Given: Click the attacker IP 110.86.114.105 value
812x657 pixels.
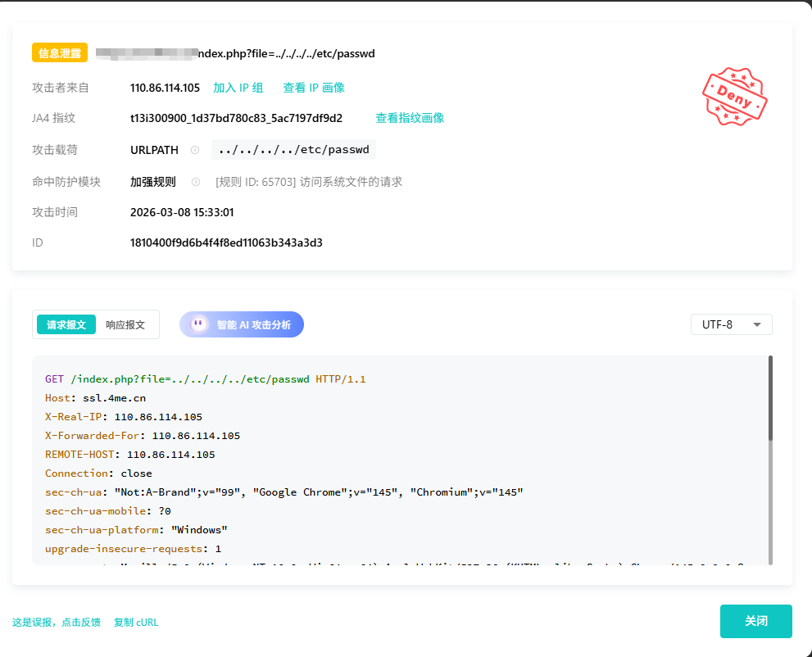Looking at the screenshot, I should (165, 88).
